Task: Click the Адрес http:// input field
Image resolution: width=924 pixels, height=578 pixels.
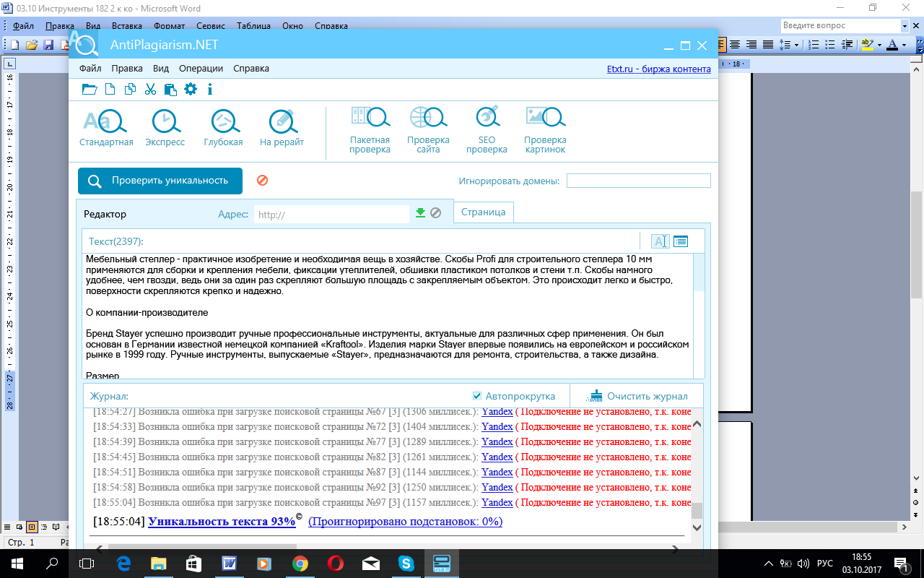Action: [331, 215]
